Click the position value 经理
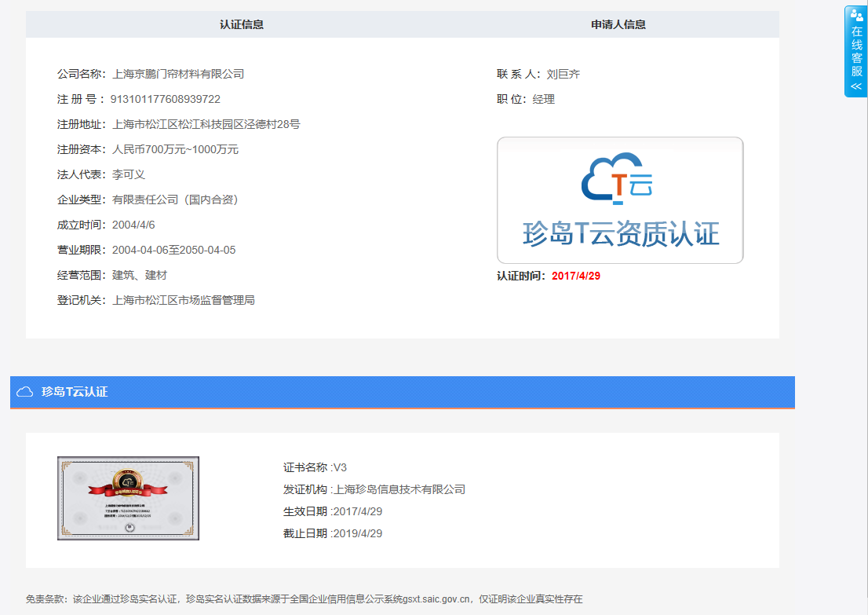Screen dimensions: 868x615 tap(544, 99)
